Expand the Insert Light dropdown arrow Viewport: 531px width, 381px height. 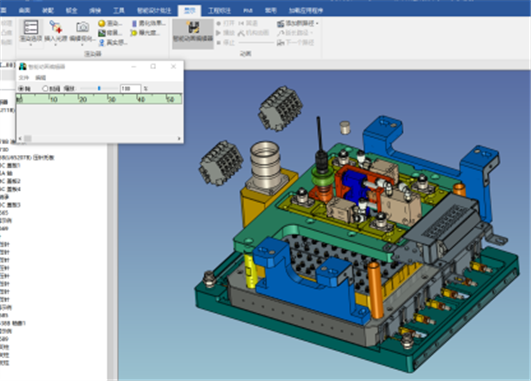point(55,44)
